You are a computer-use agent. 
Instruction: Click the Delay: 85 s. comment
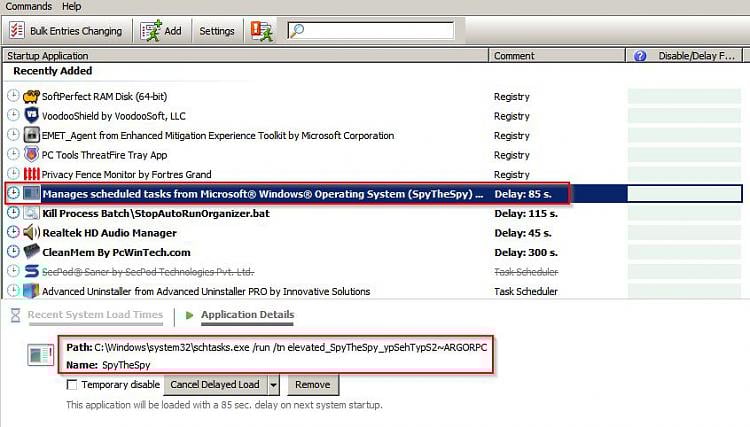click(523, 194)
